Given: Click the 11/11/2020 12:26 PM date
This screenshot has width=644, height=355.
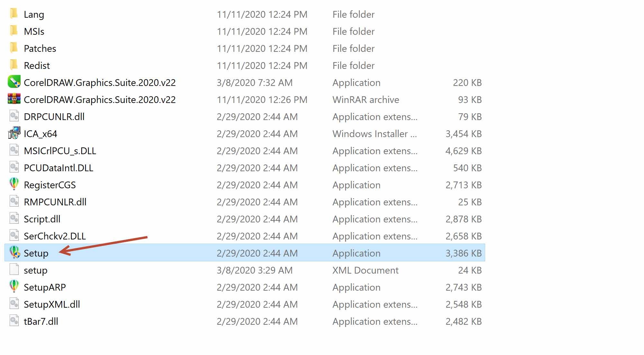Looking at the screenshot, I should pos(262,99).
